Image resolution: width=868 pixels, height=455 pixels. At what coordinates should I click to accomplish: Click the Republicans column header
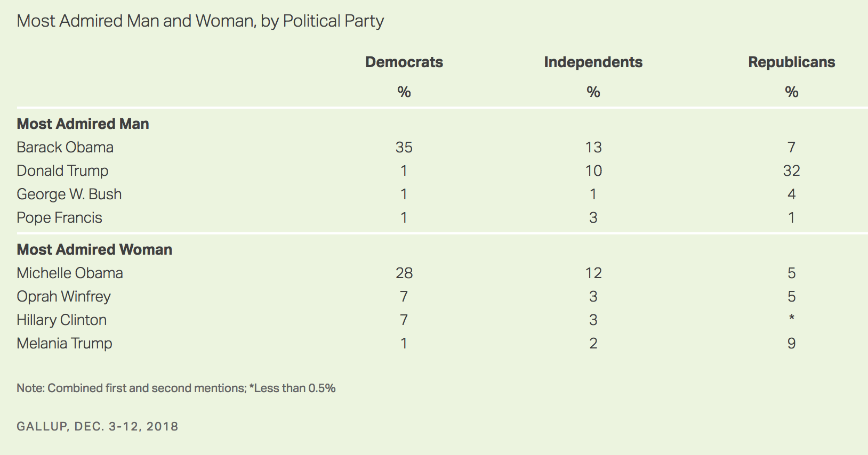tap(792, 62)
